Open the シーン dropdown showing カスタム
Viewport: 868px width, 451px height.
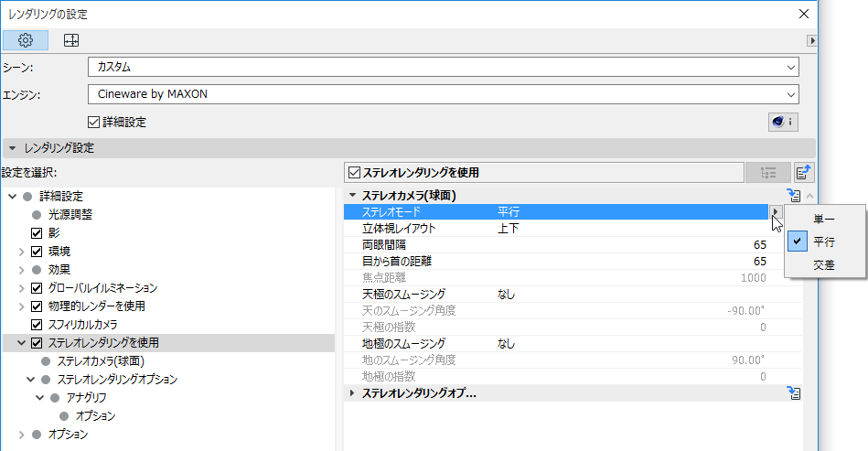tap(443, 67)
